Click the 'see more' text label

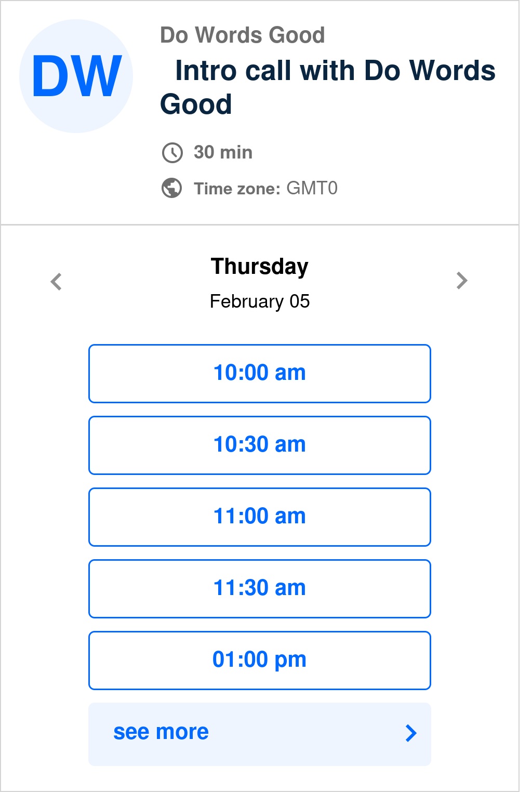(161, 732)
